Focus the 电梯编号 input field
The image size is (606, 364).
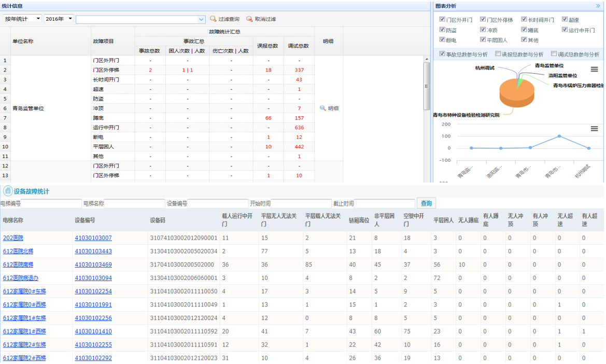(51, 203)
